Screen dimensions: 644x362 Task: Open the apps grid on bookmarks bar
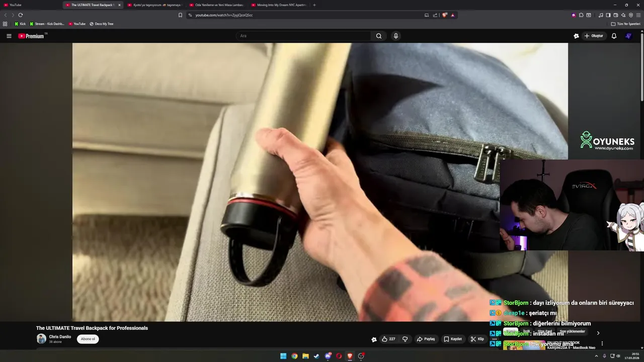coord(5,24)
